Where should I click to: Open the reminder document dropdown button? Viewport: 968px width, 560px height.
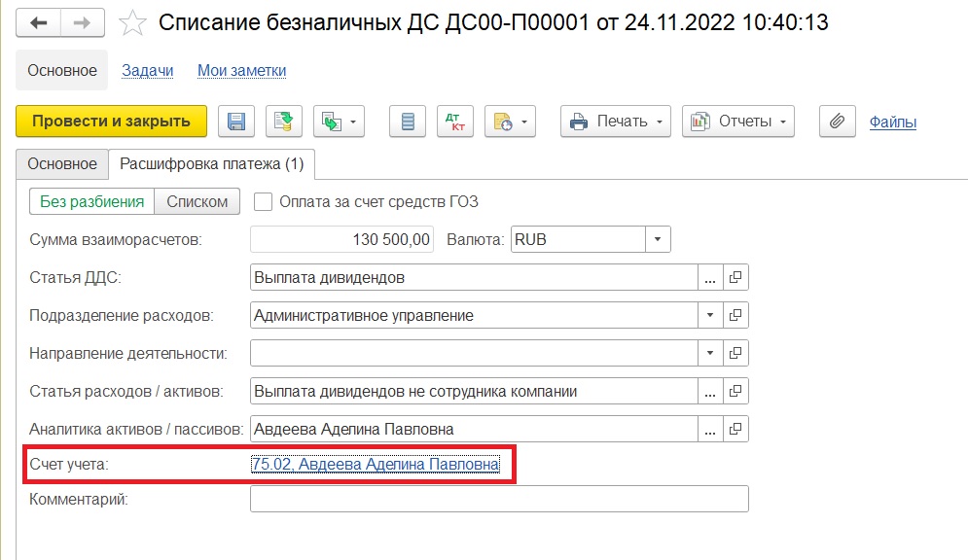510,121
